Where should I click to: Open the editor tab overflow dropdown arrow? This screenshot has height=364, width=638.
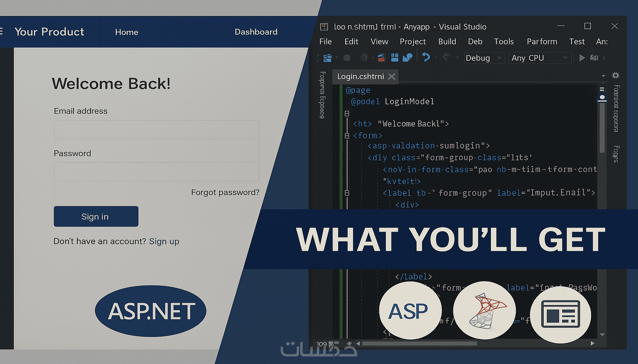603,76
